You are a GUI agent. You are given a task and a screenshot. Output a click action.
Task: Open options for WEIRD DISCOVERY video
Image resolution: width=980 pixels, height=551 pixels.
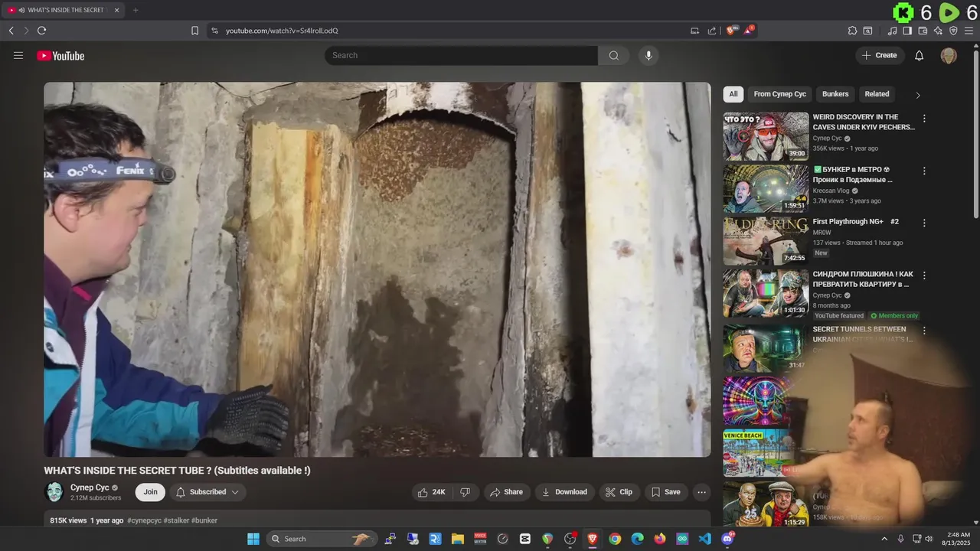point(924,119)
